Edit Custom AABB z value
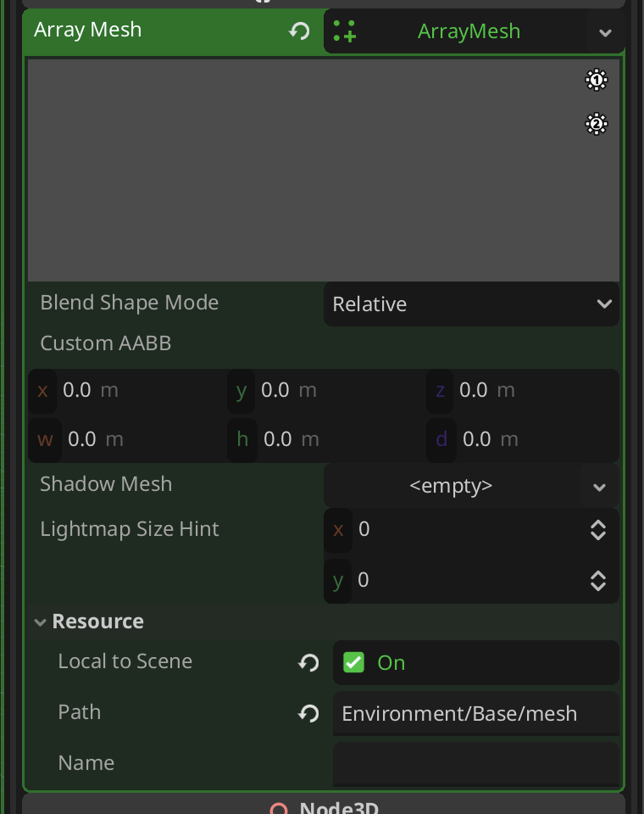 pyautogui.click(x=523, y=390)
